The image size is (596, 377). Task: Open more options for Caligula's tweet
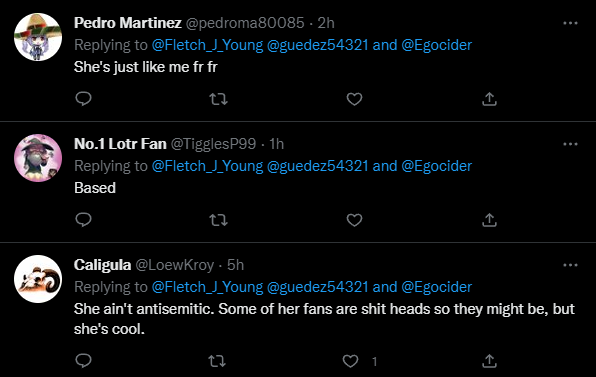pyautogui.click(x=570, y=265)
